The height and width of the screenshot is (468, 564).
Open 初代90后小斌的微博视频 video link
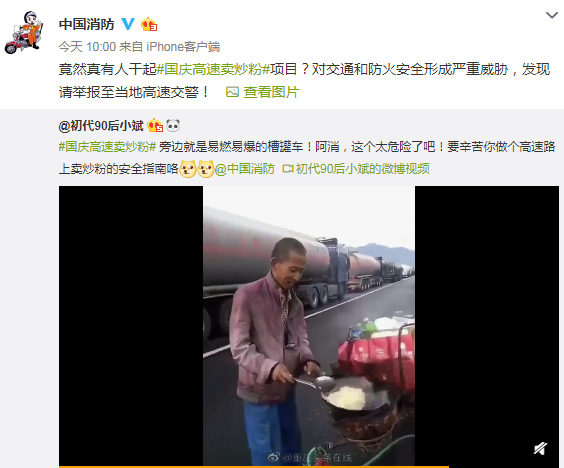[363, 169]
